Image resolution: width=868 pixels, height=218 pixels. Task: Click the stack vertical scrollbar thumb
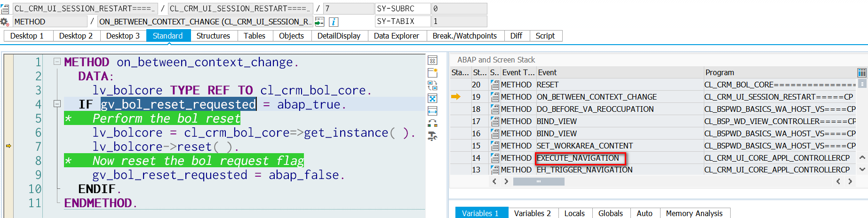click(862, 84)
